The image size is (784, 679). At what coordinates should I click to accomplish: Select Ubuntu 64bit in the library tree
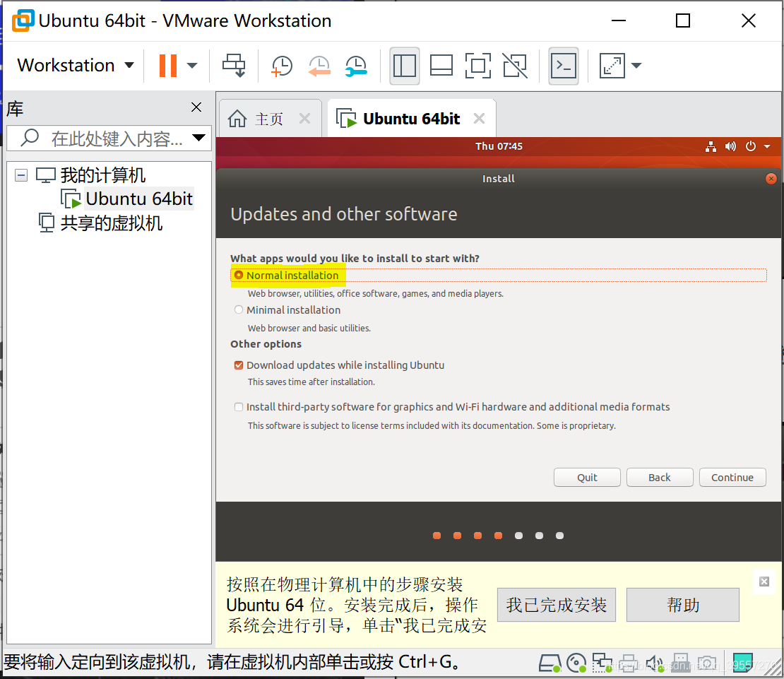(x=139, y=199)
